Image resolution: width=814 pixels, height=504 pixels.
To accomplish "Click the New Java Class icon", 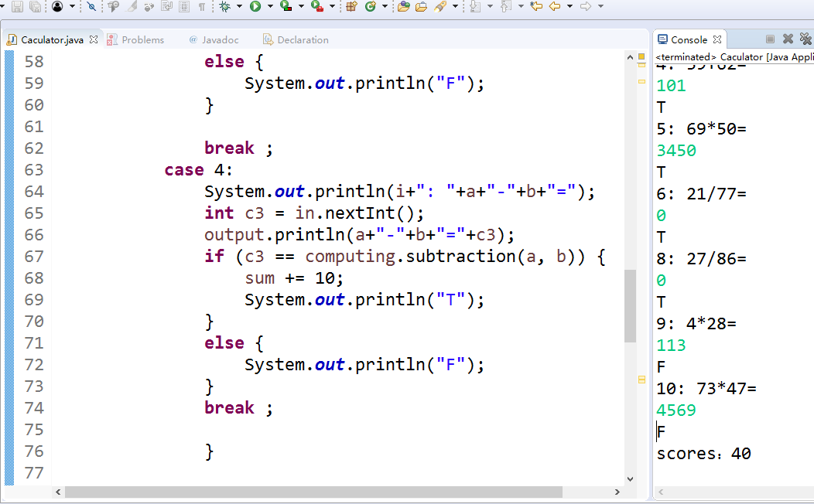I will coord(371,6).
